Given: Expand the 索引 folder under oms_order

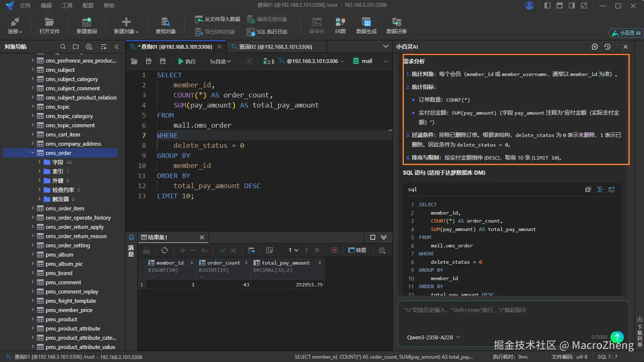Looking at the screenshot, I should point(39,171).
